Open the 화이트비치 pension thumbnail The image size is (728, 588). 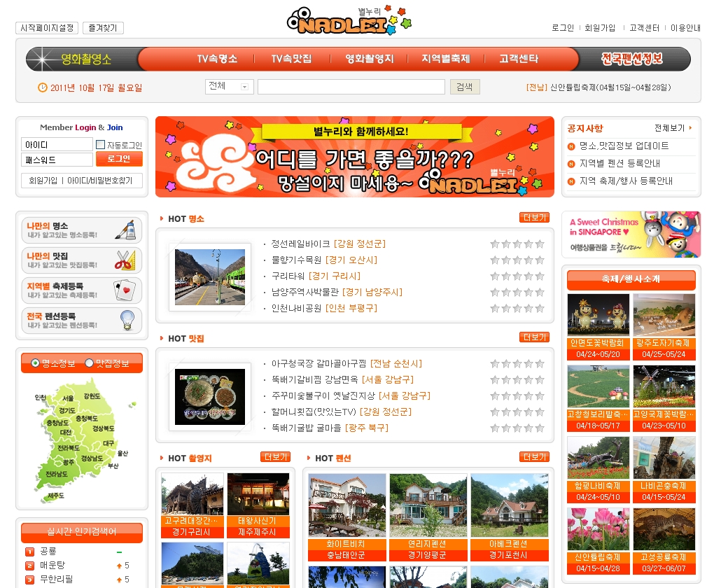click(346, 505)
